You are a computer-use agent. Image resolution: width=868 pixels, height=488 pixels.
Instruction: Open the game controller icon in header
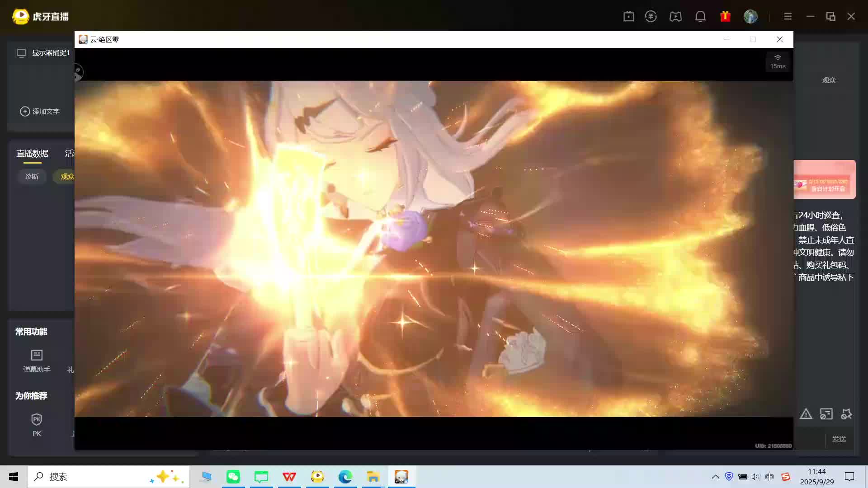coord(675,16)
